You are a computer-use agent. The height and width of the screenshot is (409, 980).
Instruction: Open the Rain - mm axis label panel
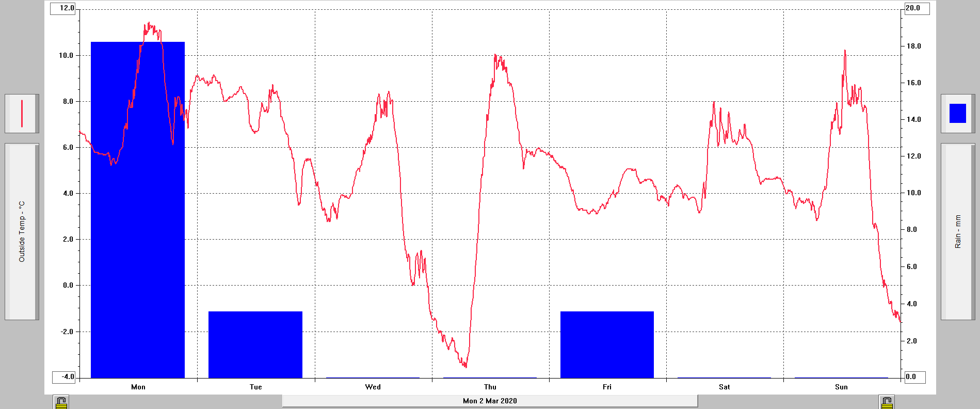click(x=958, y=231)
